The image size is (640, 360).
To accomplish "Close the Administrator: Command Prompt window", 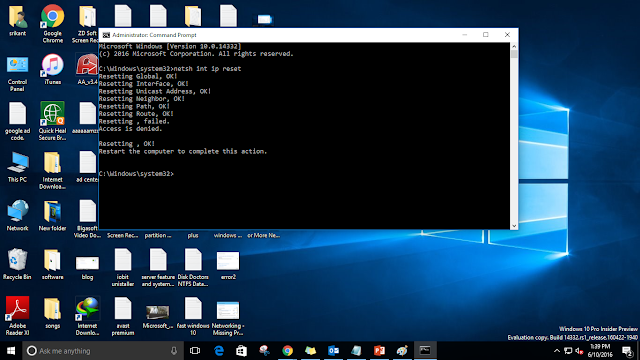I will 507,35.
